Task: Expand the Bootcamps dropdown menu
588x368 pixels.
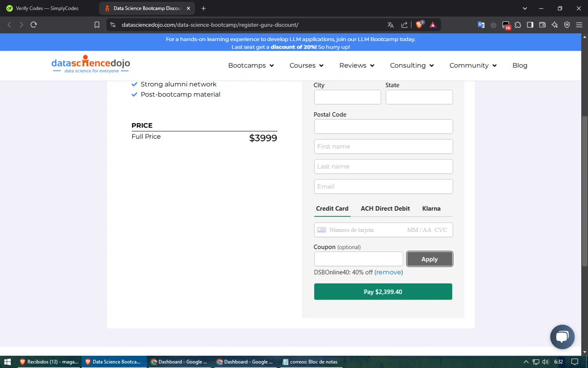Action: point(251,66)
